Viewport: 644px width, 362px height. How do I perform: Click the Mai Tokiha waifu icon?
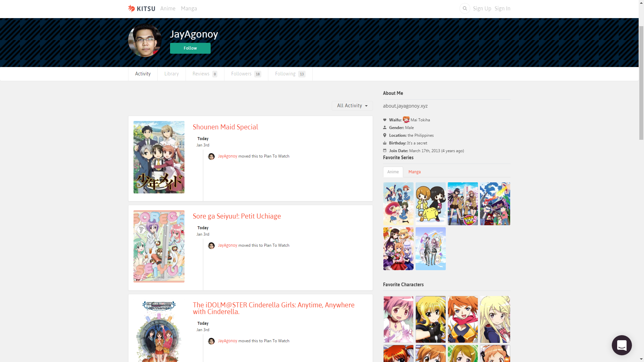[x=406, y=120]
